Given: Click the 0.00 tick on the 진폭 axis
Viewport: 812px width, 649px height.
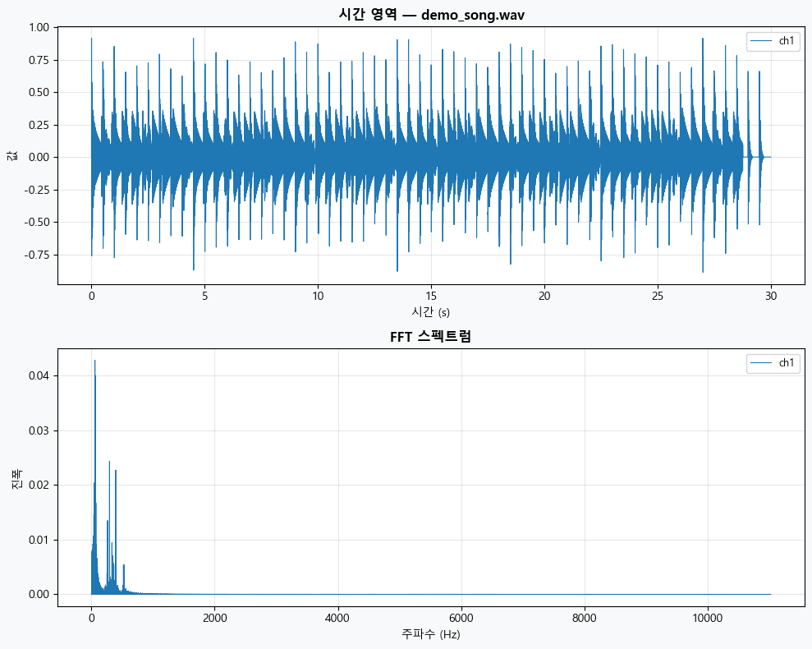Looking at the screenshot, I should tap(39, 595).
